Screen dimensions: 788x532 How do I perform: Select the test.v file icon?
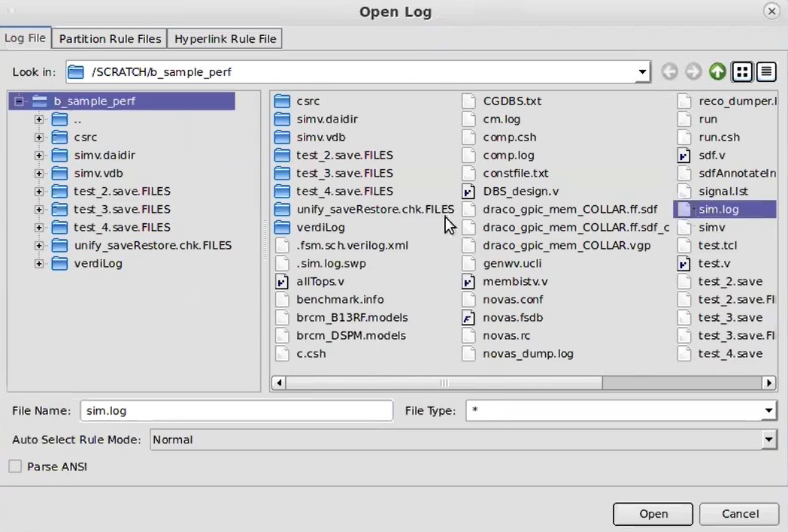684,264
